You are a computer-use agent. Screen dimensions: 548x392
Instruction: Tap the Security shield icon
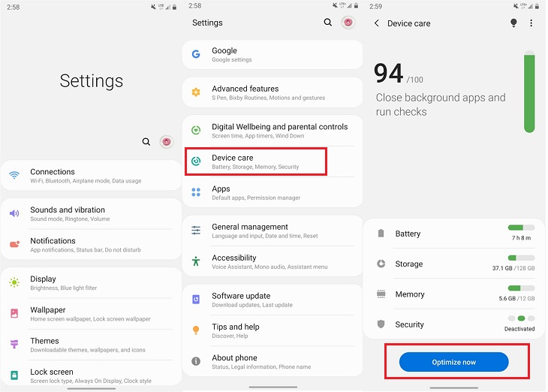381,324
